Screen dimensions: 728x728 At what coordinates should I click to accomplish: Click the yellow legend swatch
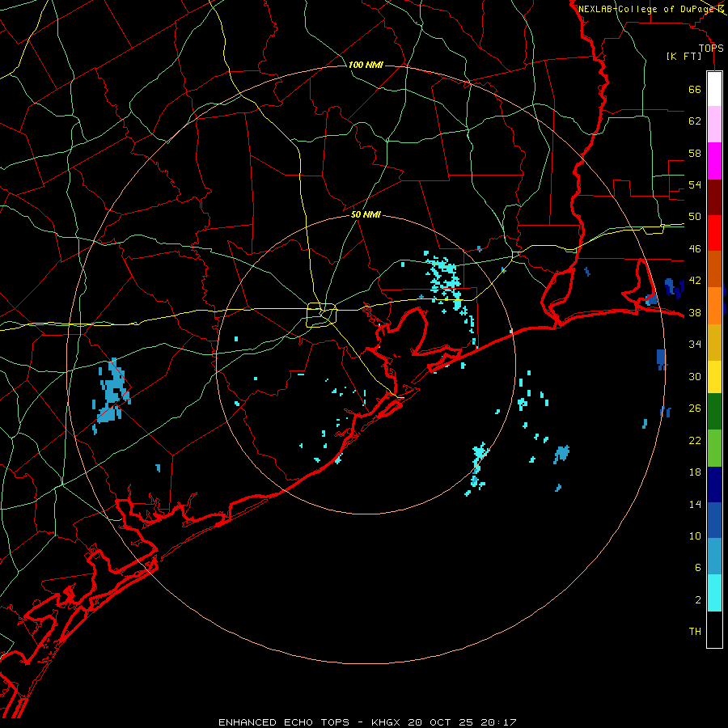click(714, 377)
